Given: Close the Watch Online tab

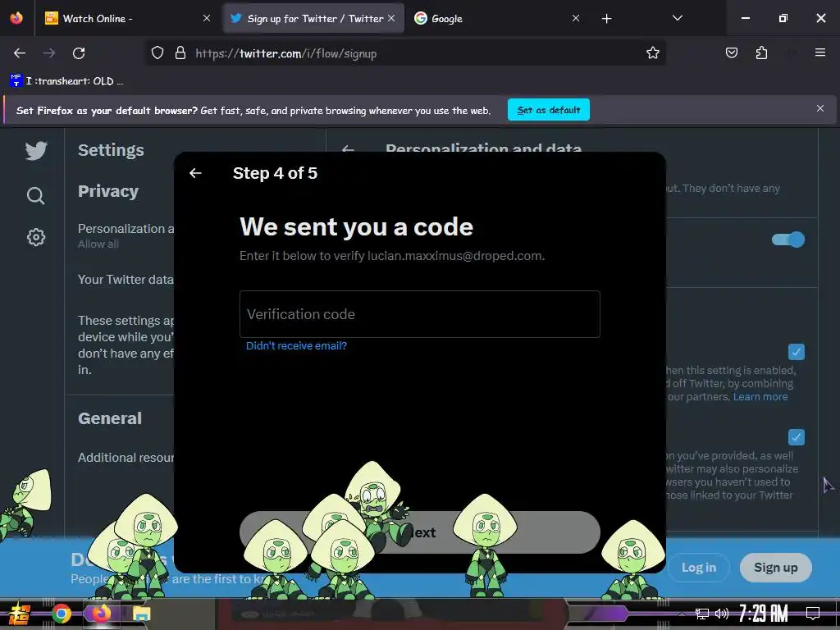Looking at the screenshot, I should tap(207, 18).
